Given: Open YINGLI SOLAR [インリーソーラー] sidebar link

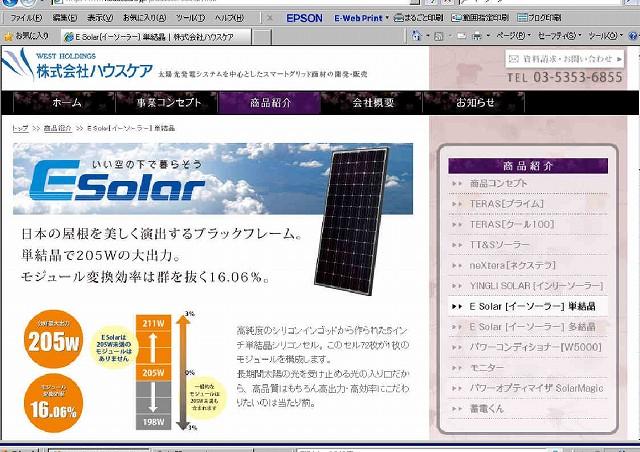Looking at the screenshot, I should (x=536, y=286).
